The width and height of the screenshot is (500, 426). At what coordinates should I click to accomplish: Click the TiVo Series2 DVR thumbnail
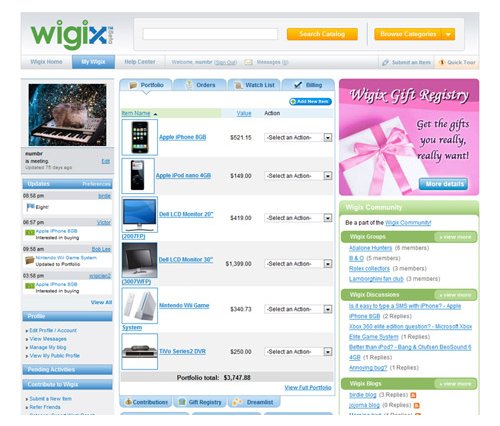point(140,351)
